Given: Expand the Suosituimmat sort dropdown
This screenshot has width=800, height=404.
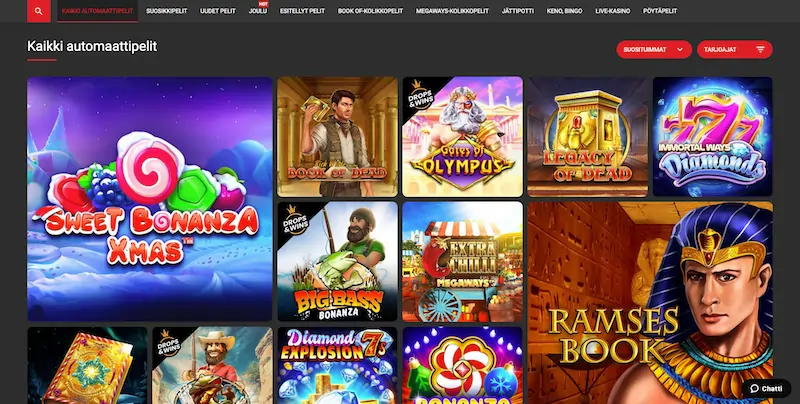Looking at the screenshot, I should point(654,49).
